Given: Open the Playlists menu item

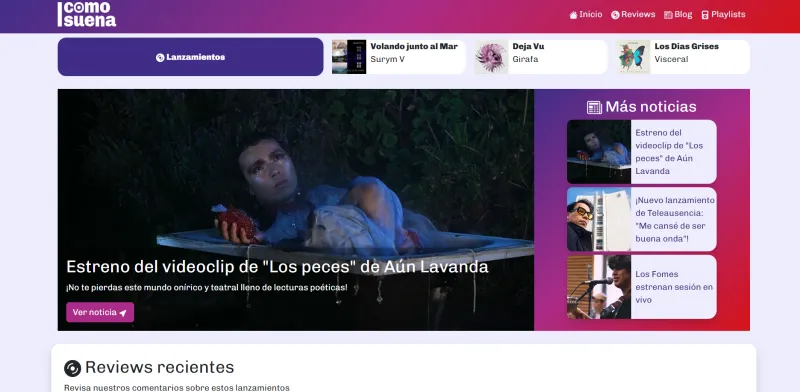Looking at the screenshot, I should (x=723, y=15).
